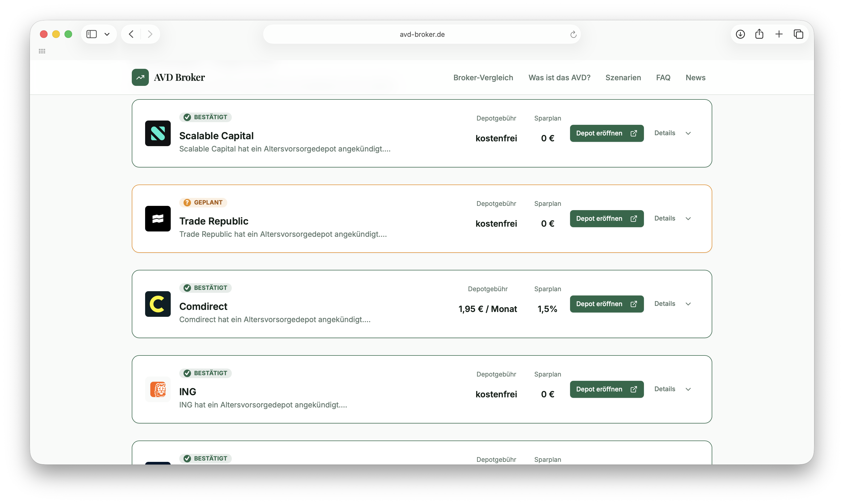Click the Bestätigt checkmark badge on ING

tap(205, 373)
